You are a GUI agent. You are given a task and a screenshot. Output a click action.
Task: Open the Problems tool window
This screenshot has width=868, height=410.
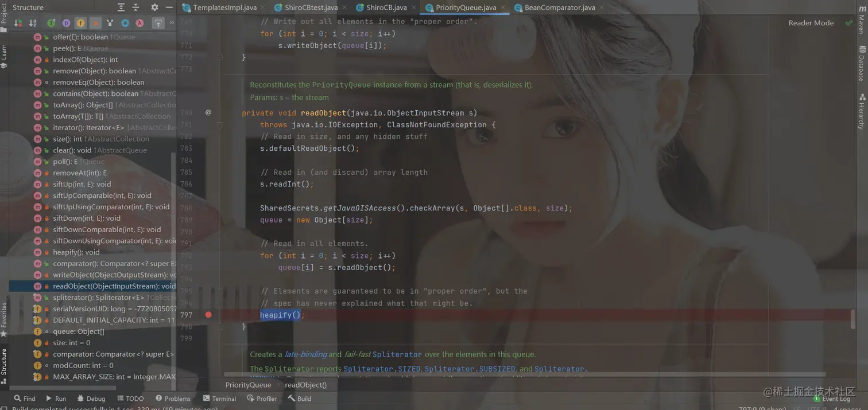173,399
